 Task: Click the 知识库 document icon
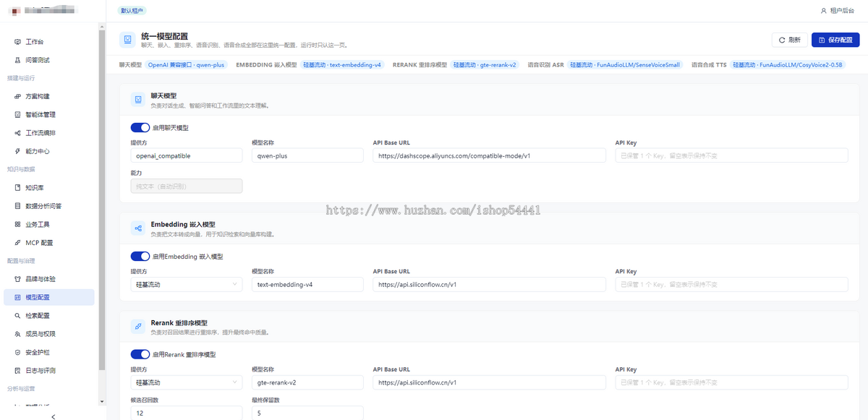click(x=18, y=188)
